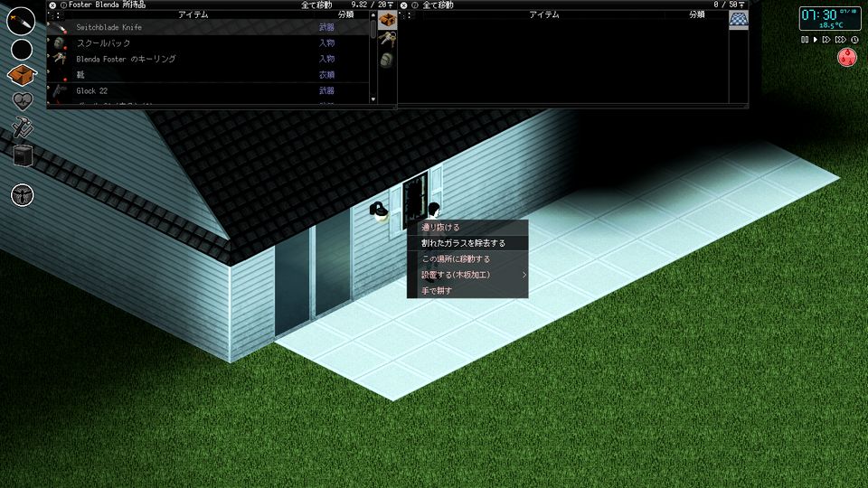Screen dimensions: 868x488
Task: Pause the game
Action: point(805,40)
